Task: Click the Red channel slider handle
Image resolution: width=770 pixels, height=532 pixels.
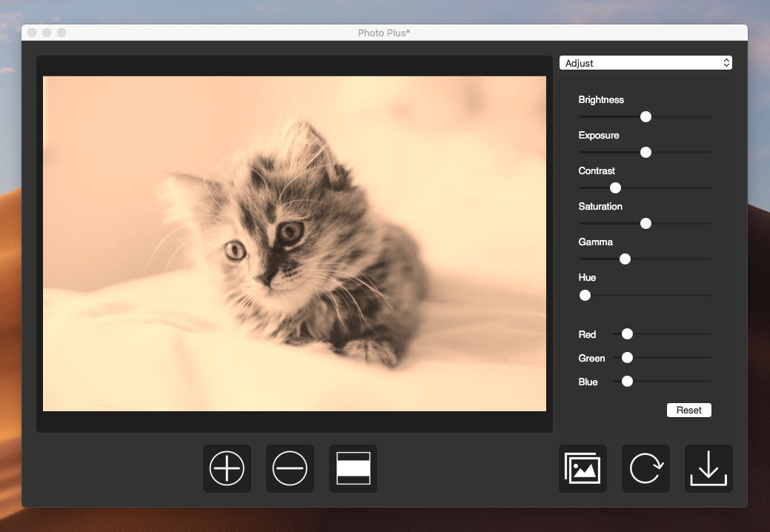Action: point(627,334)
